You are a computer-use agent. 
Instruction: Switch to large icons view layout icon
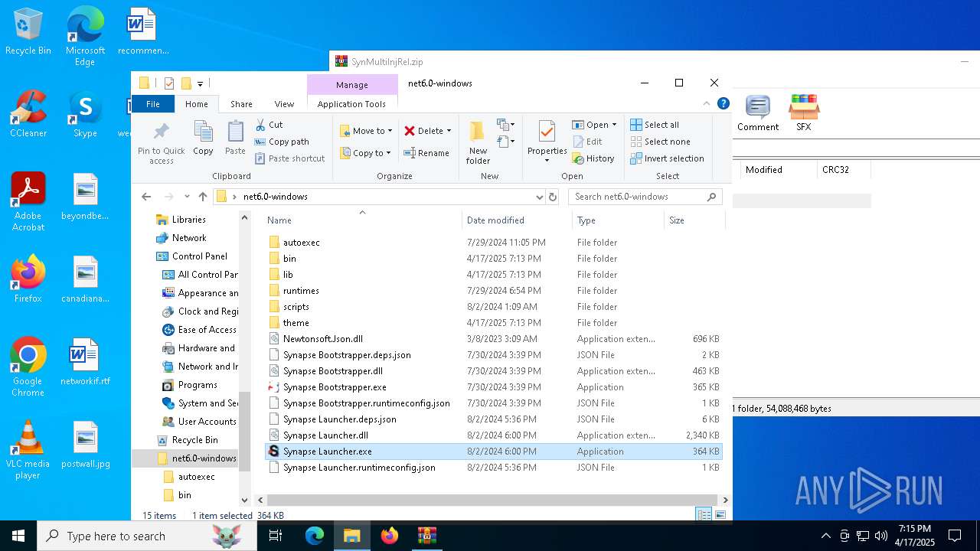tap(720, 515)
